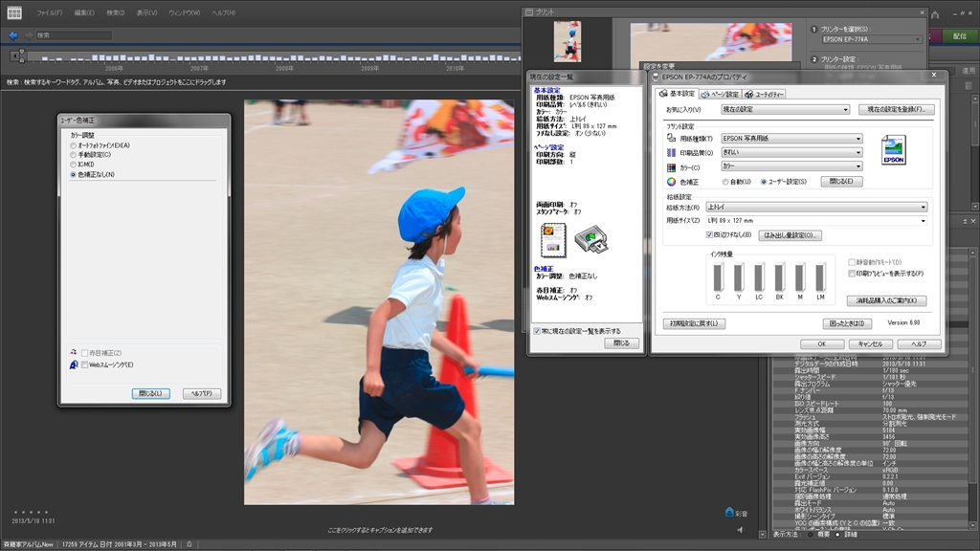Click the 色補正 color wheel icon
Image resolution: width=980 pixels, height=551 pixels.
point(671,181)
